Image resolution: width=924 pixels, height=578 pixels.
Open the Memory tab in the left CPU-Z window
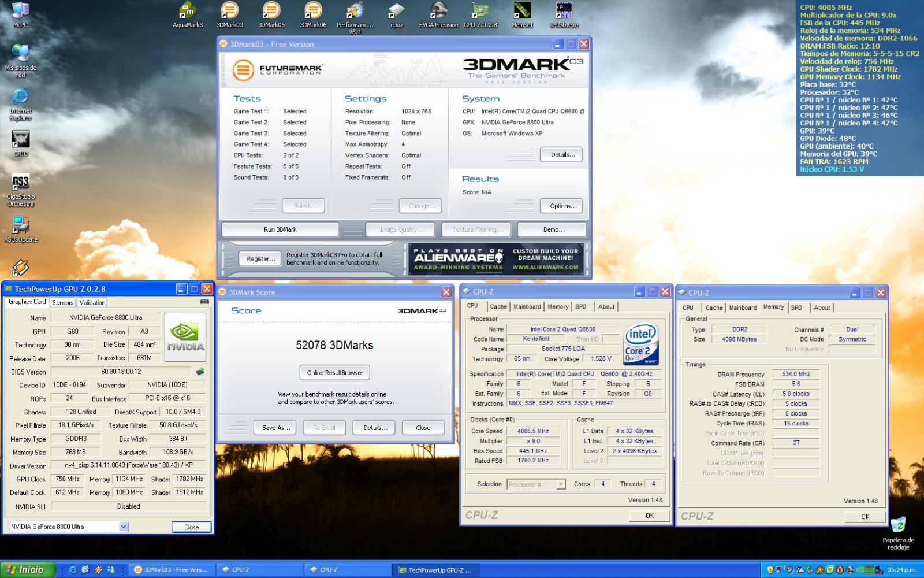pos(558,307)
